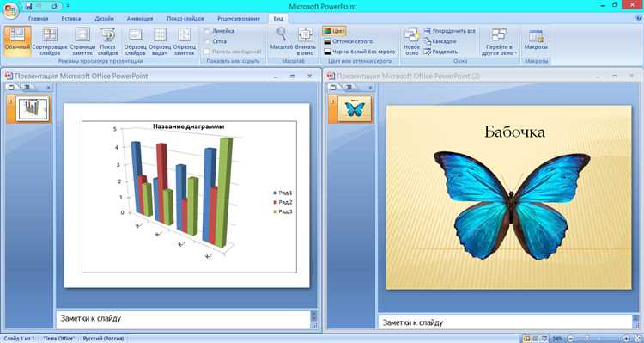Screen dimensions: 644x343
Task: Expand Switch Windows (Перейти в другое окно) dropdown
Action: click(x=499, y=41)
